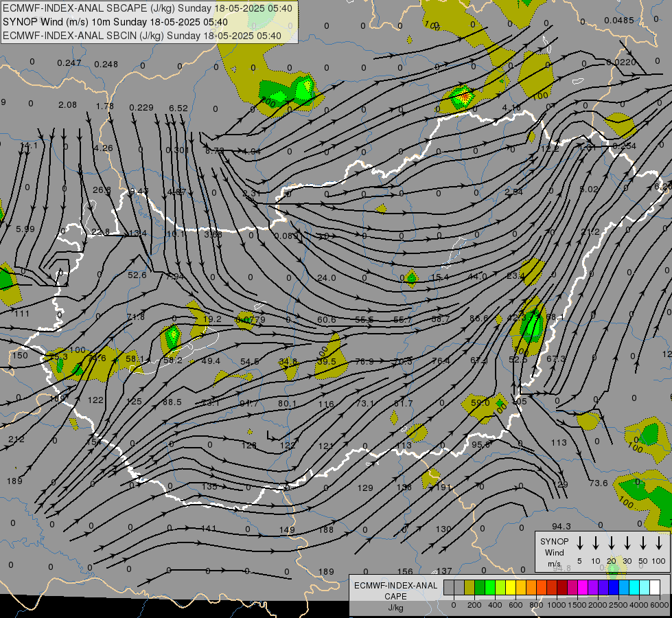Select the dark green CAPE legend swatch
This screenshot has height=618, width=672.
[x=480, y=587]
